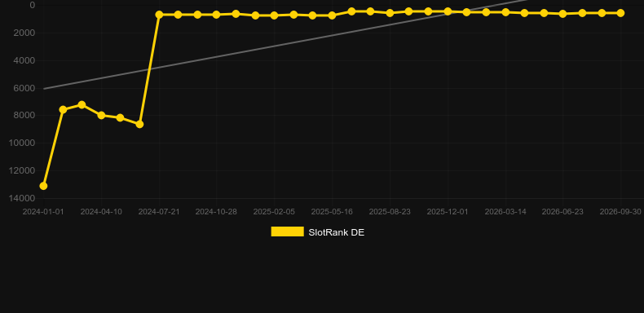Click the 10000 y-axis label

(x=22, y=143)
